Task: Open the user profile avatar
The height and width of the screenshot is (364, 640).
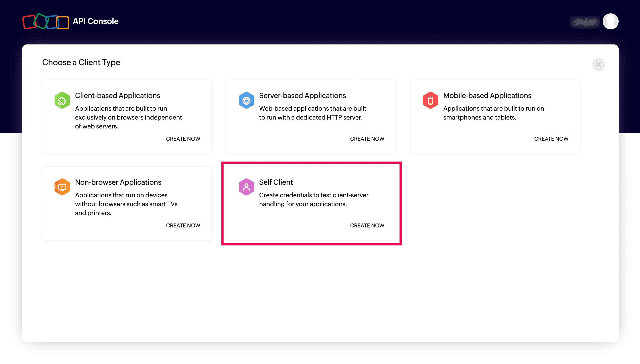Action: pyautogui.click(x=610, y=22)
